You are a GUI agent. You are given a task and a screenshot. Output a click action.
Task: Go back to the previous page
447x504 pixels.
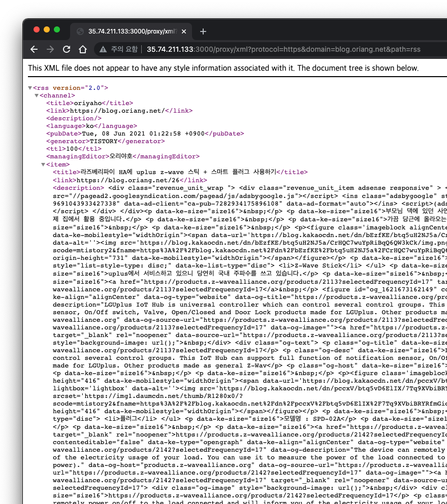click(34, 49)
